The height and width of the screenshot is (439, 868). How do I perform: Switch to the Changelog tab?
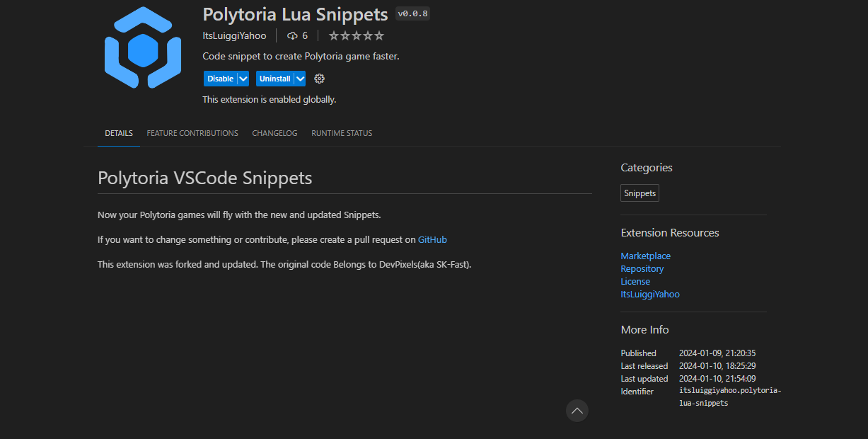click(274, 133)
